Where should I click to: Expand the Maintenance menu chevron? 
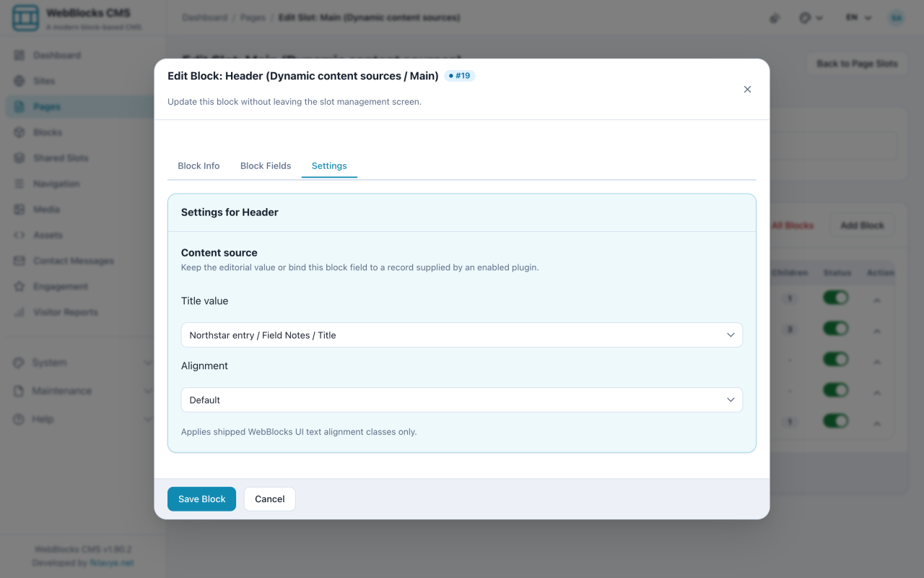point(148,391)
